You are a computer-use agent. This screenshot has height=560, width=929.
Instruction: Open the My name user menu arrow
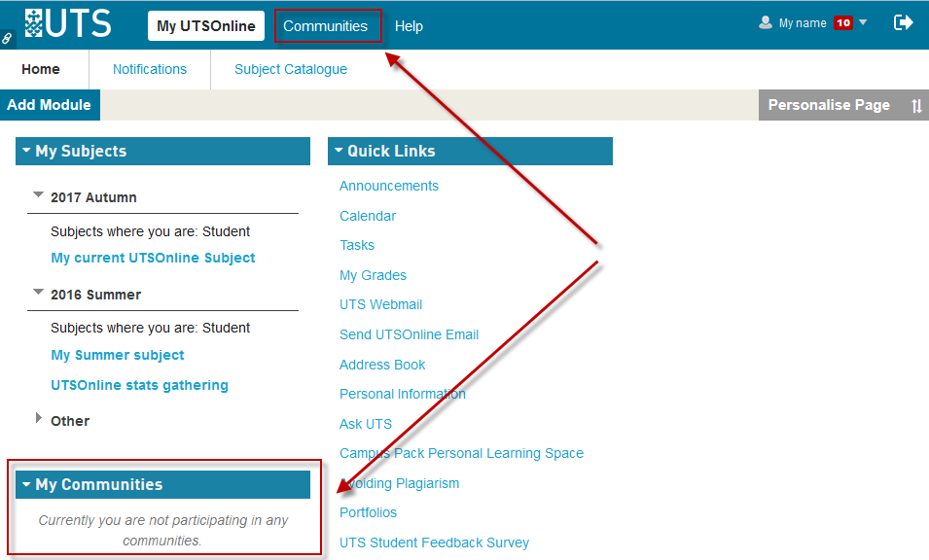[863, 22]
